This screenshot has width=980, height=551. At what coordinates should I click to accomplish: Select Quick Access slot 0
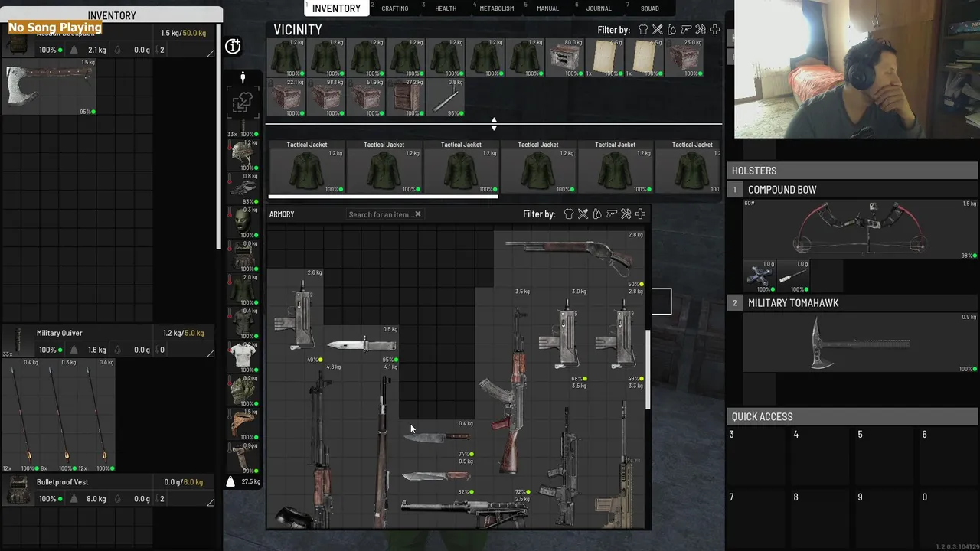(x=949, y=520)
